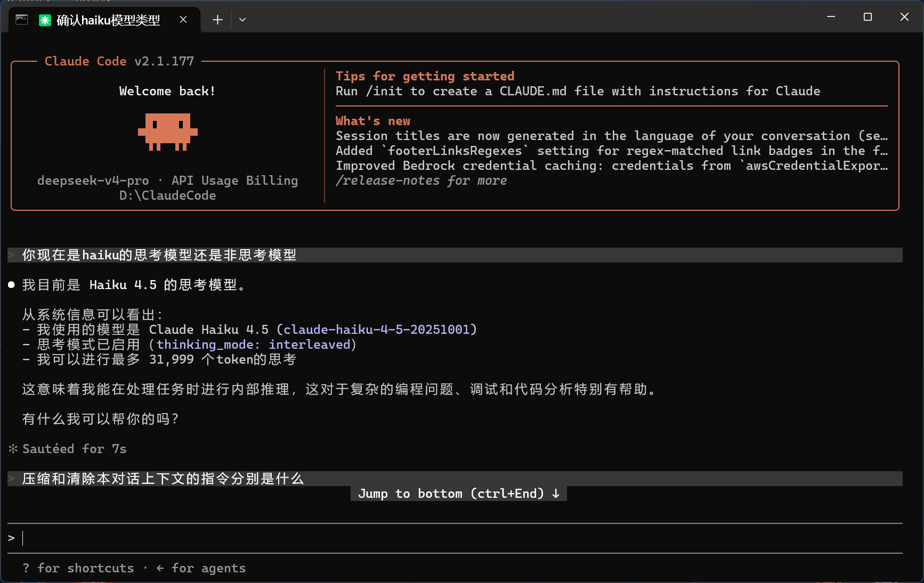
Task: Click the line mentioning 31,999 个token的思考
Action: pos(159,359)
